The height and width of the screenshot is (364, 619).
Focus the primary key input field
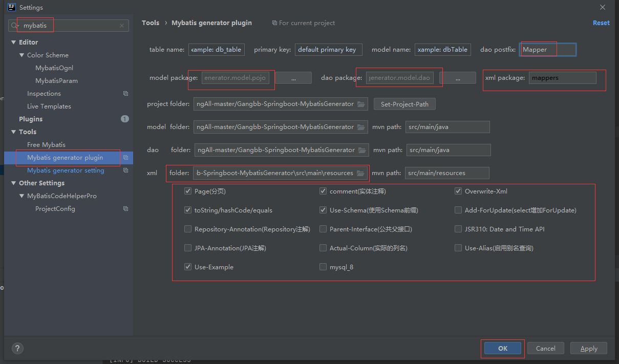click(329, 50)
